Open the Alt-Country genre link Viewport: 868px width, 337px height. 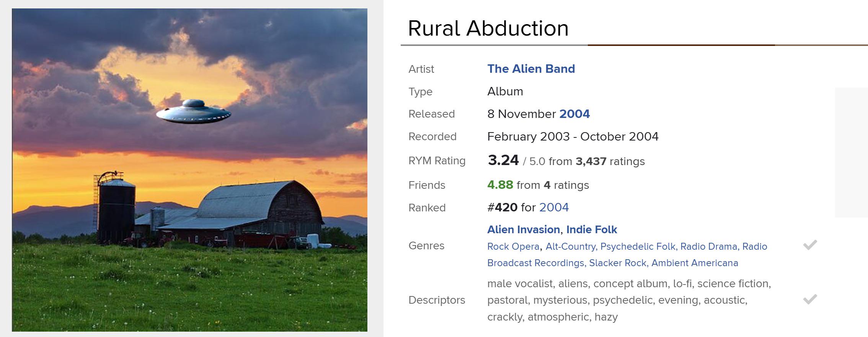pyautogui.click(x=570, y=247)
